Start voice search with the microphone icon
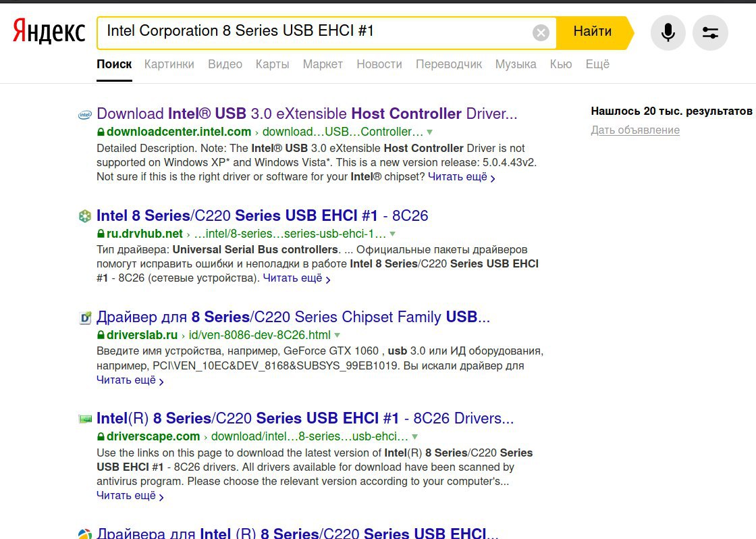This screenshot has height=539, width=756. [x=668, y=33]
